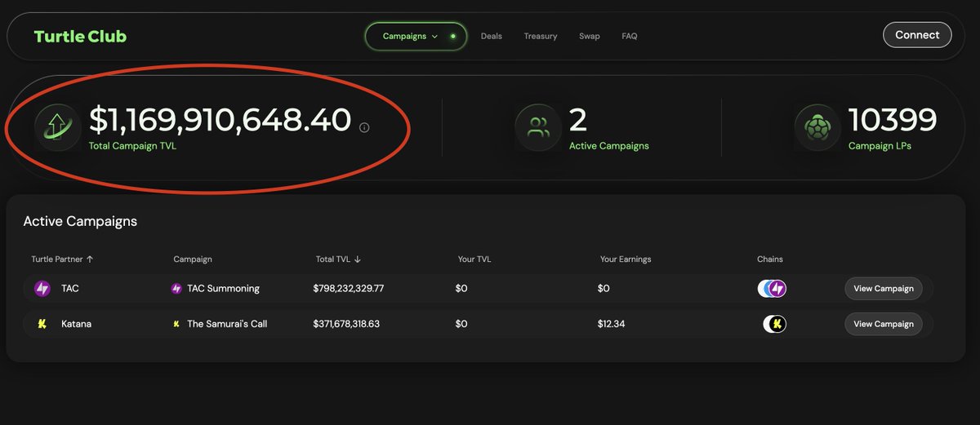The image size is (980, 425).
Task: Click the Campaign LPs label
Action: (880, 146)
